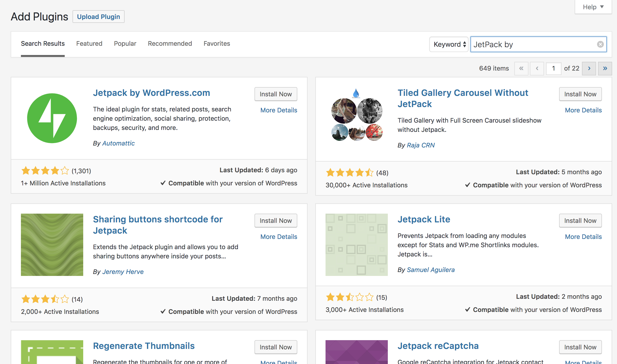Viewport: 617px width, 364px height.
Task: Click the '(48)' ratings count
Action: pos(382,173)
